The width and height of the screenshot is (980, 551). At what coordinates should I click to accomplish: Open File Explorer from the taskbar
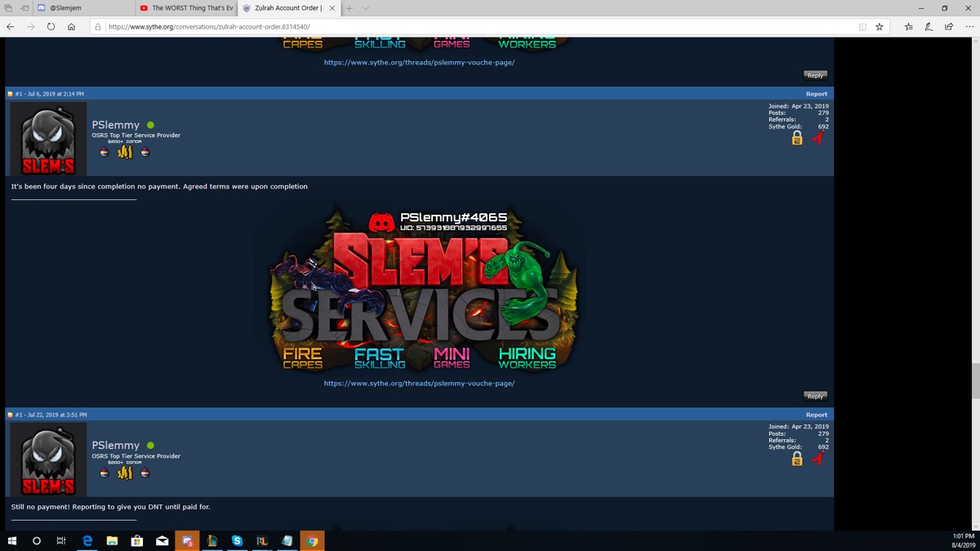click(112, 540)
